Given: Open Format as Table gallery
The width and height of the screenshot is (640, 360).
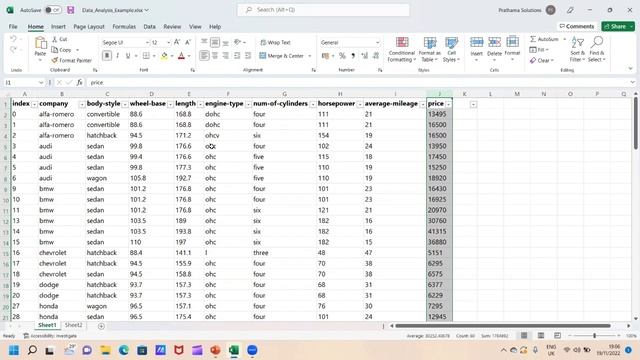Looking at the screenshot, I should tap(430, 49).
